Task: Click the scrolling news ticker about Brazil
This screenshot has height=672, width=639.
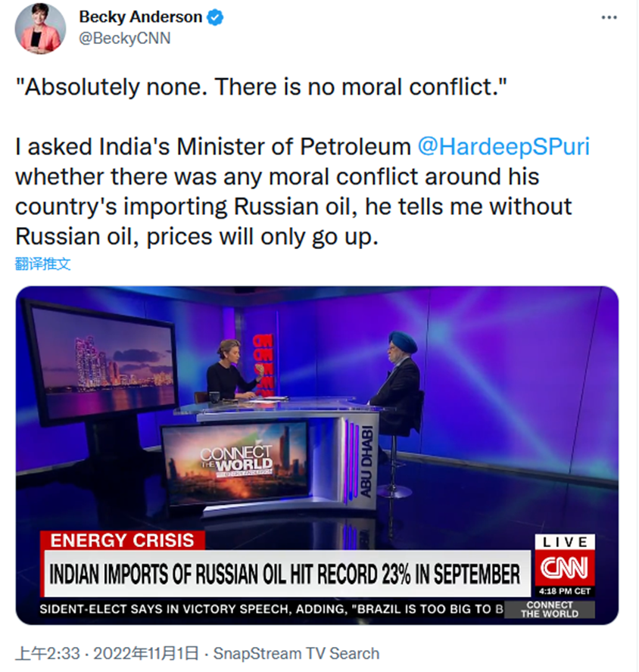Action: pyautogui.click(x=271, y=609)
